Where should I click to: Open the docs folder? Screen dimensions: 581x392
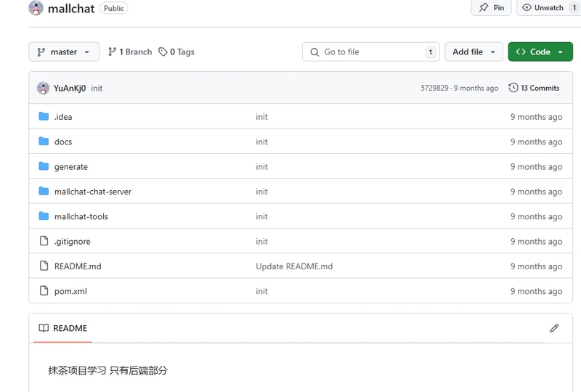63,142
